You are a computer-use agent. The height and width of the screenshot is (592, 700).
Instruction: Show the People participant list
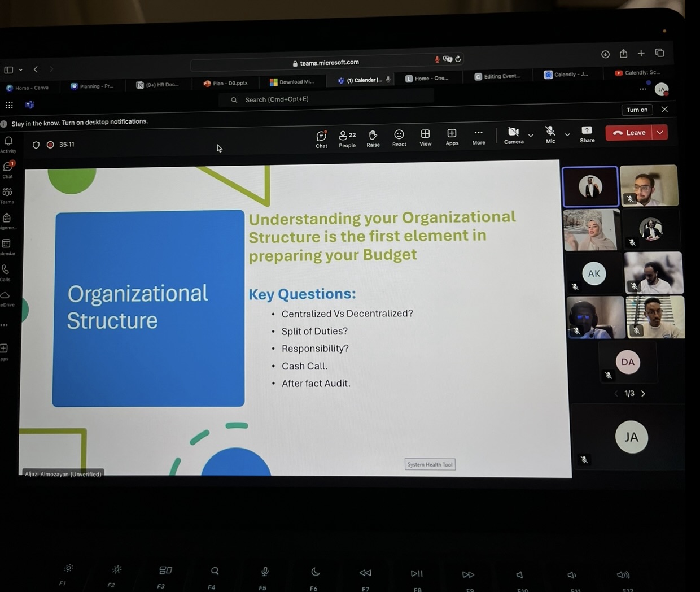347,139
